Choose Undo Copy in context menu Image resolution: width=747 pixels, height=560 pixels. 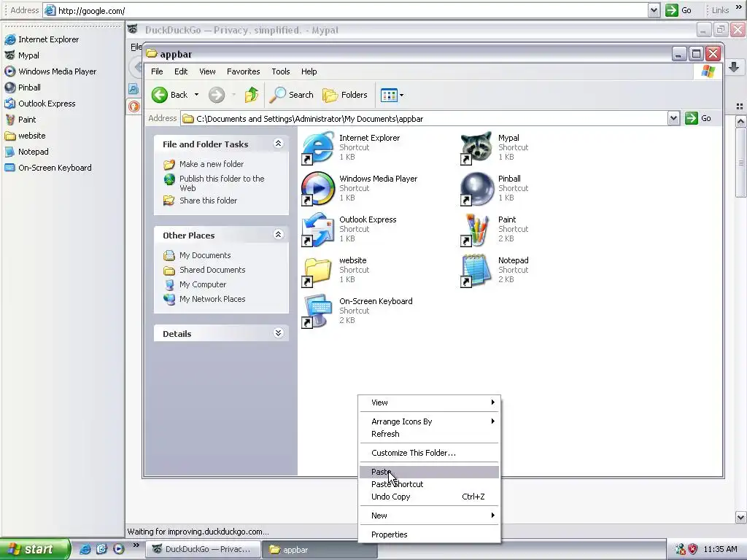[430, 497]
